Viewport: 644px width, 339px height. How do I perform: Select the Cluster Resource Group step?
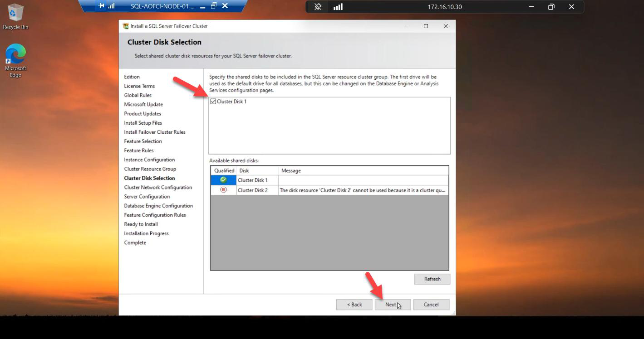[150, 169]
